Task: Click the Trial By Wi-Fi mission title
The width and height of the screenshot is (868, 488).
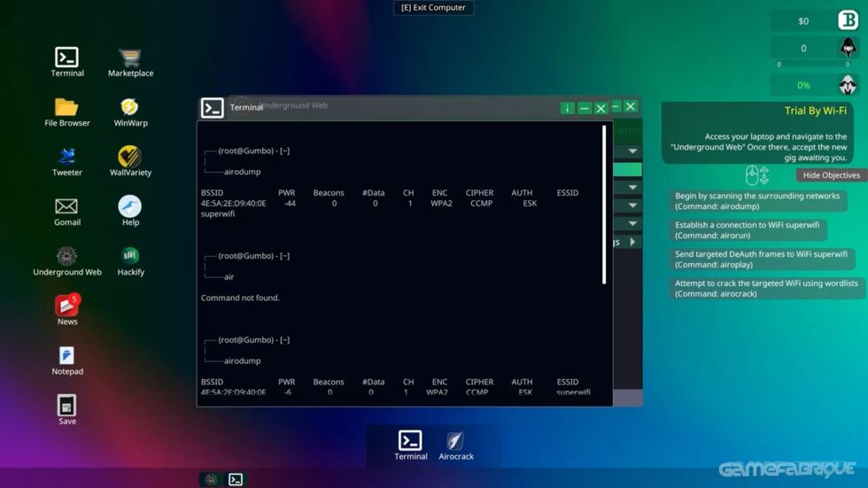Action: coord(816,111)
